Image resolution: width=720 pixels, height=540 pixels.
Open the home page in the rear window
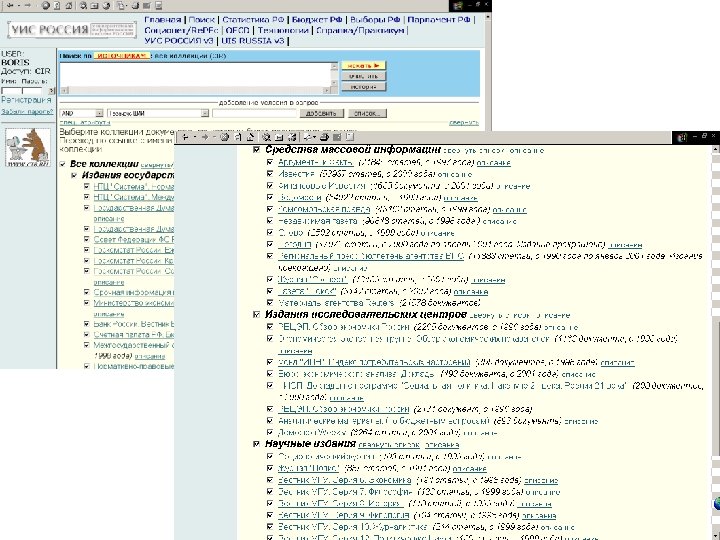(x=68, y=6)
